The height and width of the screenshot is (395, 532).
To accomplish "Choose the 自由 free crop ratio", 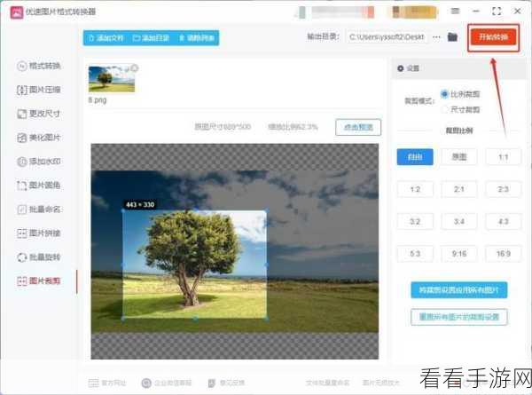I will 415,157.
